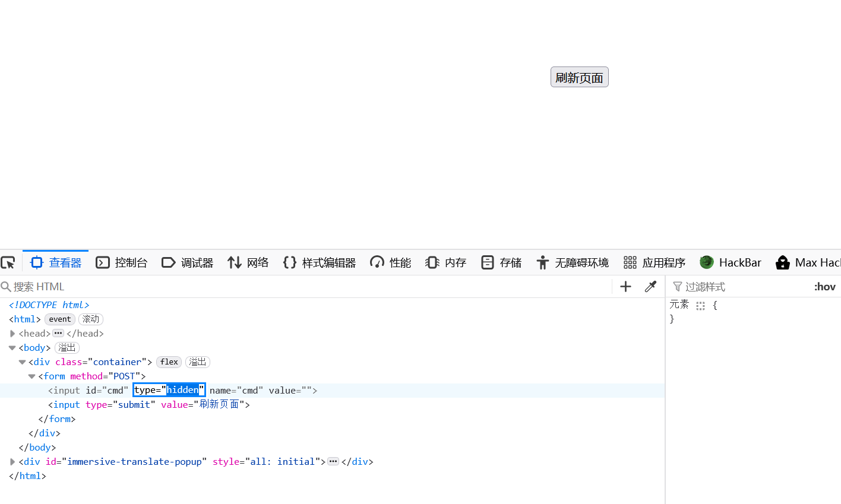Collapse the body element
This screenshot has height=504, width=841.
point(12,348)
